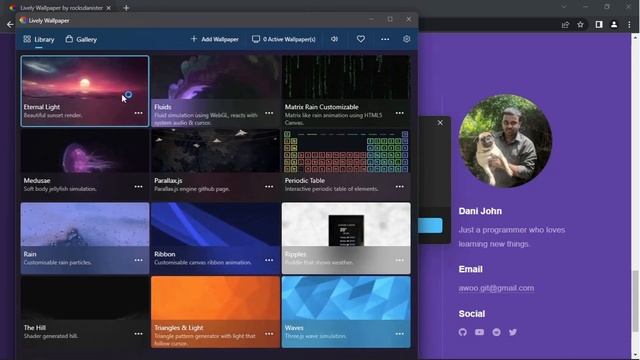Open options menu for Waves
The height and width of the screenshot is (360, 640).
coord(400,334)
